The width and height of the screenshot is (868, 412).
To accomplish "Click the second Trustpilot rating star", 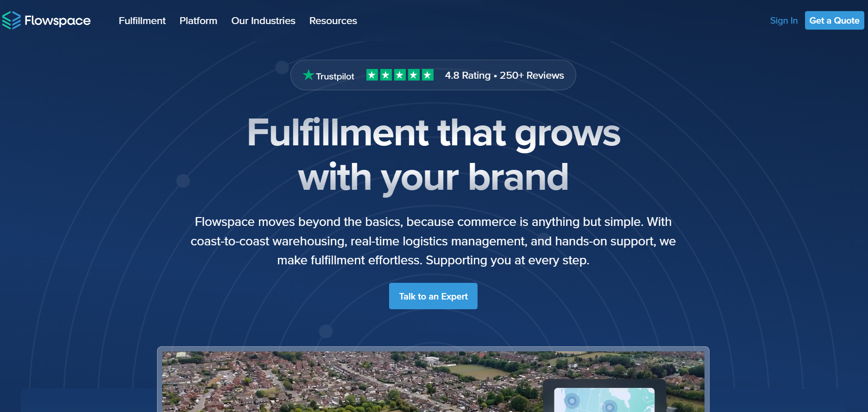I will click(386, 75).
